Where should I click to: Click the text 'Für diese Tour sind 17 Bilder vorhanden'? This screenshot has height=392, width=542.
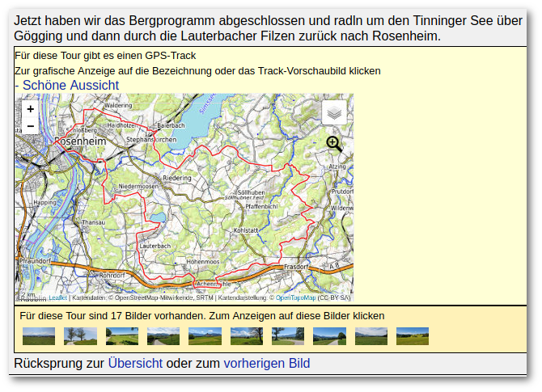click(112, 316)
